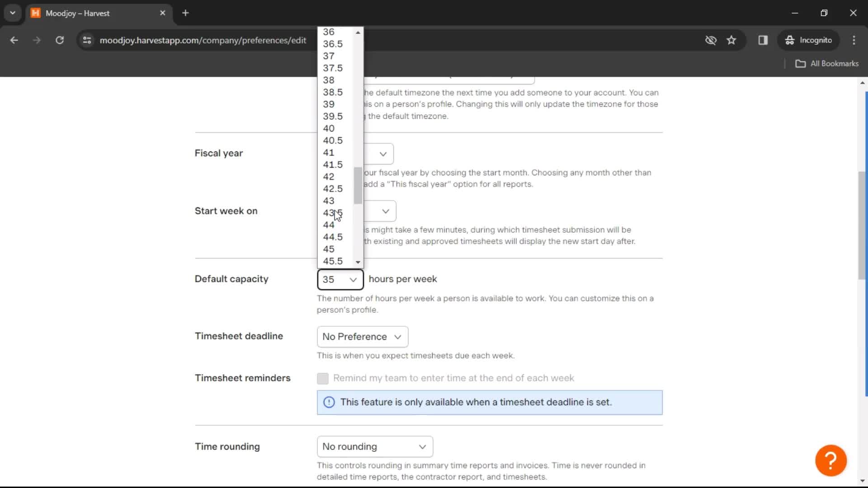Click the company preferences edit link

point(203,40)
